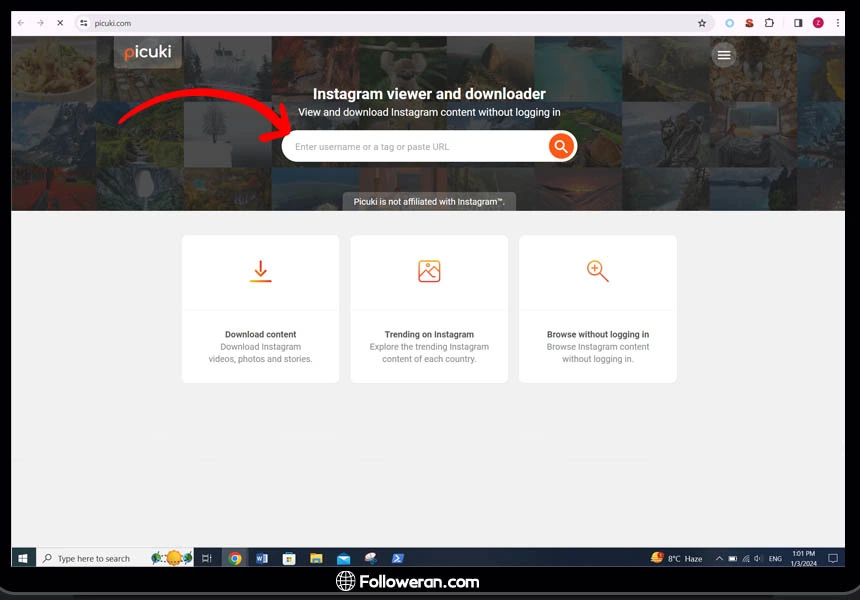Click the Download content arrow icon

pos(260,271)
